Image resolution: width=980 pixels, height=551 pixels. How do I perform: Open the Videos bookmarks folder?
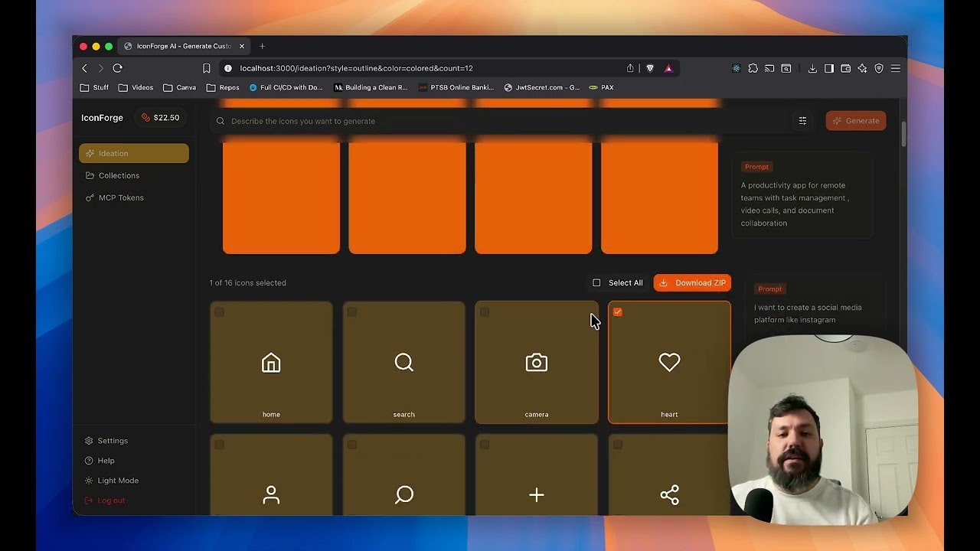point(136,87)
